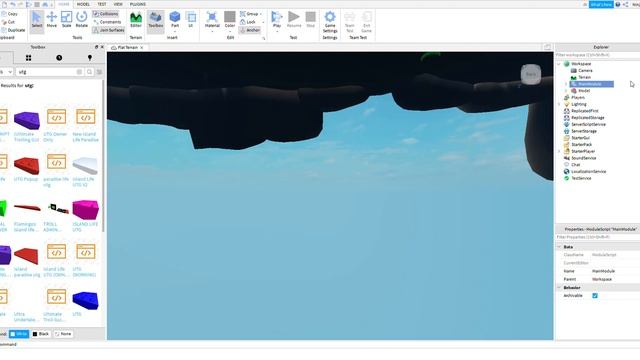Open the Color swatch picker in ribbon
This screenshot has width=640, height=360.
(x=230, y=20)
